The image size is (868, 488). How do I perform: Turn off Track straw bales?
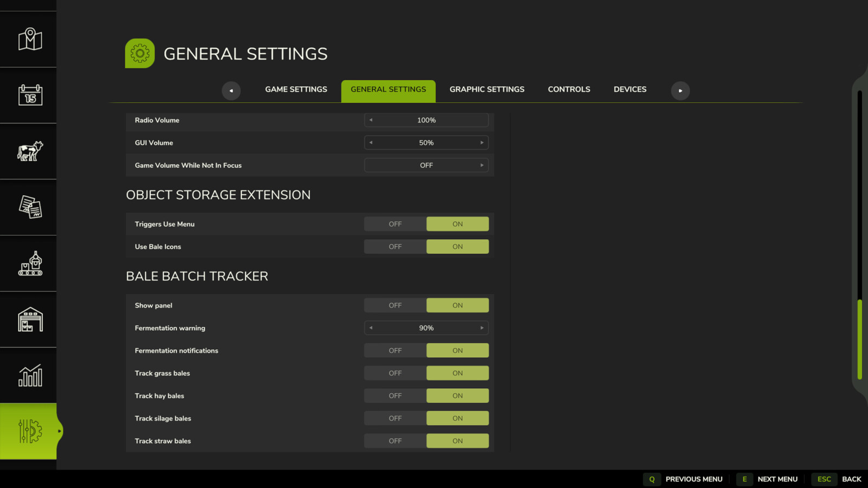(395, 441)
